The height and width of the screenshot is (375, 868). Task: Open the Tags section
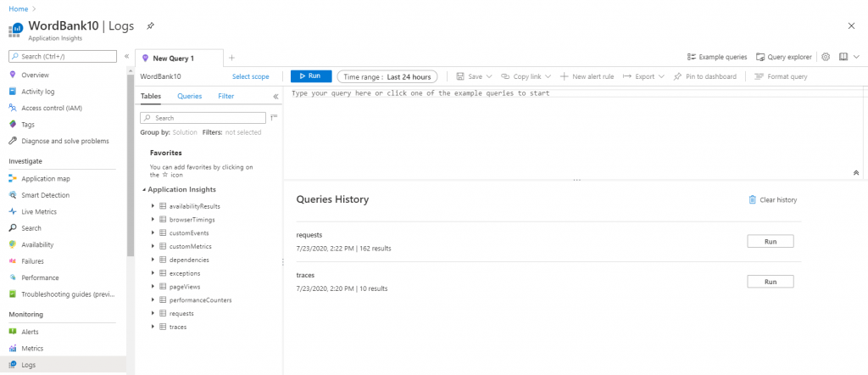[28, 125]
